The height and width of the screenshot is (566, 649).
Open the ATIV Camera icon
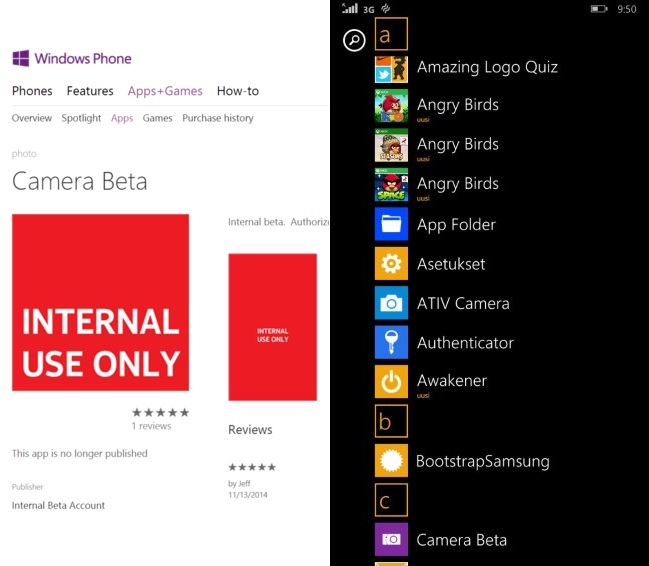coord(391,303)
